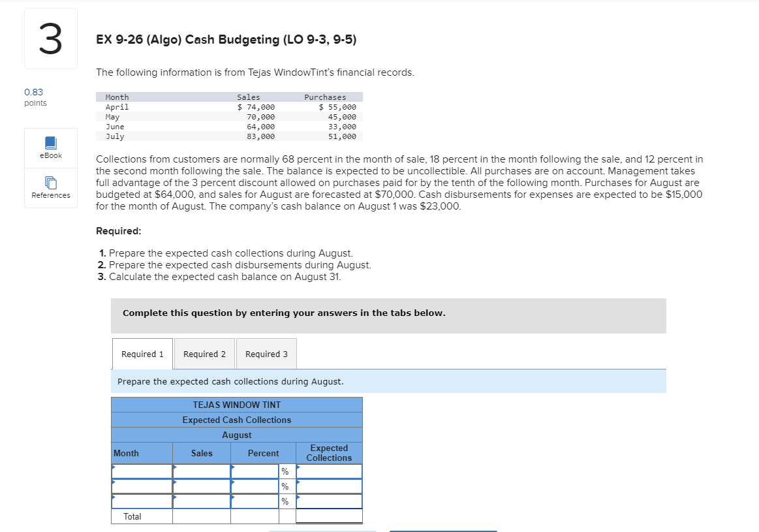
Task: Click the Expected Collections column header
Action: point(329,453)
